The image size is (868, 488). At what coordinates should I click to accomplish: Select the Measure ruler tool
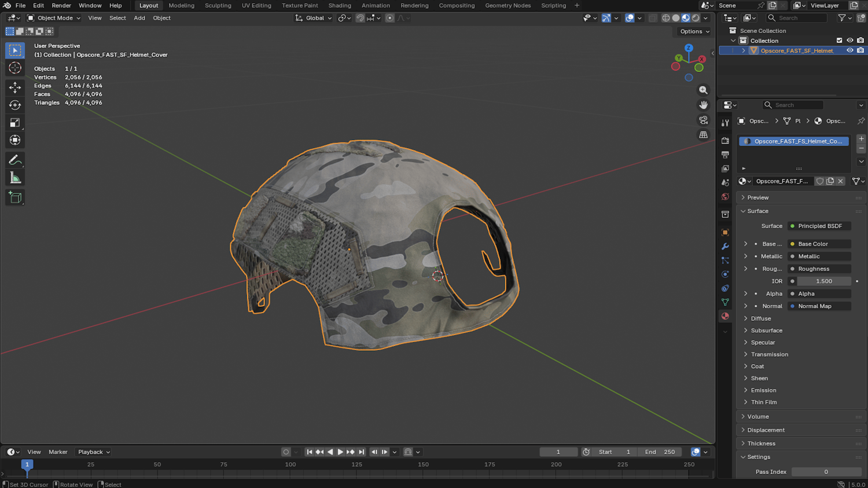(x=15, y=178)
